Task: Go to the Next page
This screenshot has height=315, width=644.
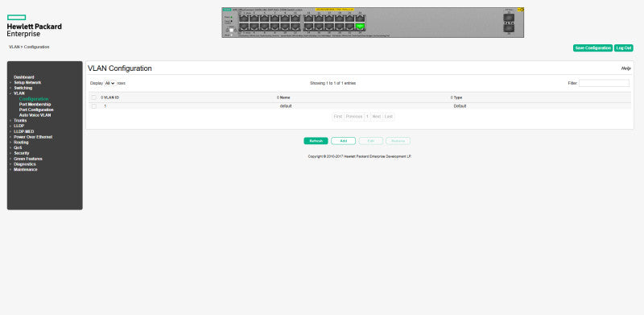Action: 376,117
